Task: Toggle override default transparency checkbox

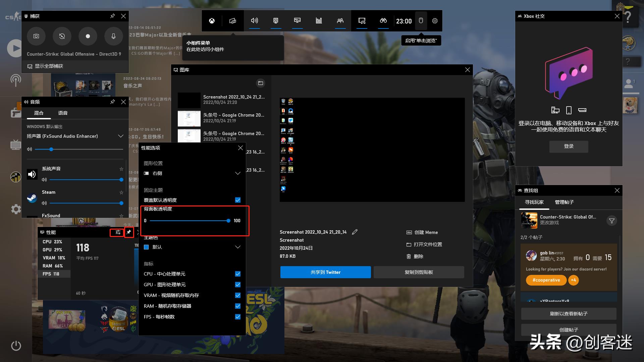Action: pyautogui.click(x=238, y=200)
